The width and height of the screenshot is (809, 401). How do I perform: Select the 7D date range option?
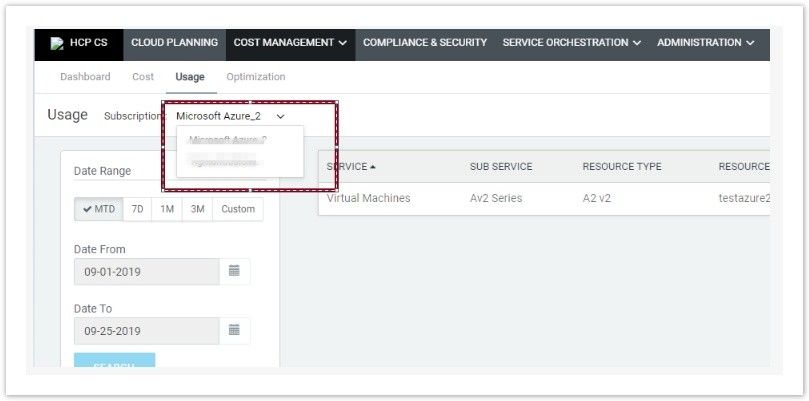point(138,209)
